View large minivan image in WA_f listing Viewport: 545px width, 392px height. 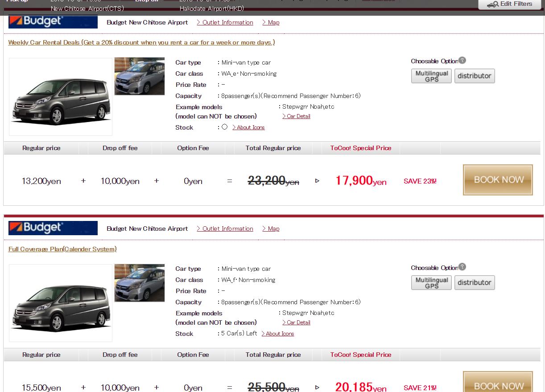[x=61, y=303]
